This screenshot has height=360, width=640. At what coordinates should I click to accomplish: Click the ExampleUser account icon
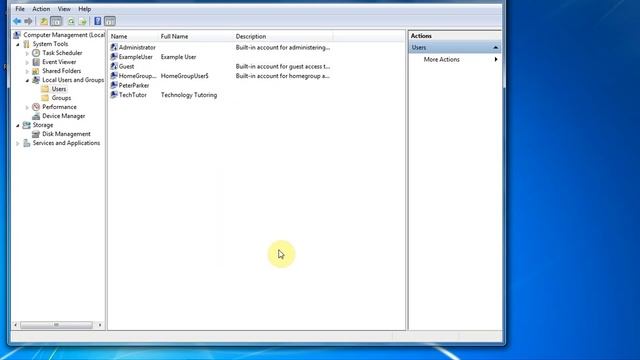pyautogui.click(x=114, y=57)
